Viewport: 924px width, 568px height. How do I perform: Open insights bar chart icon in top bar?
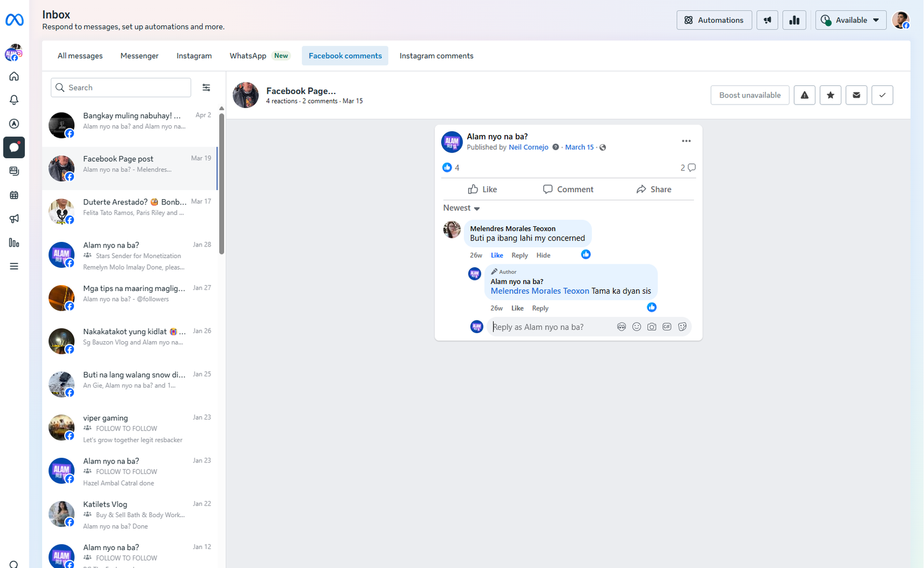click(x=794, y=20)
